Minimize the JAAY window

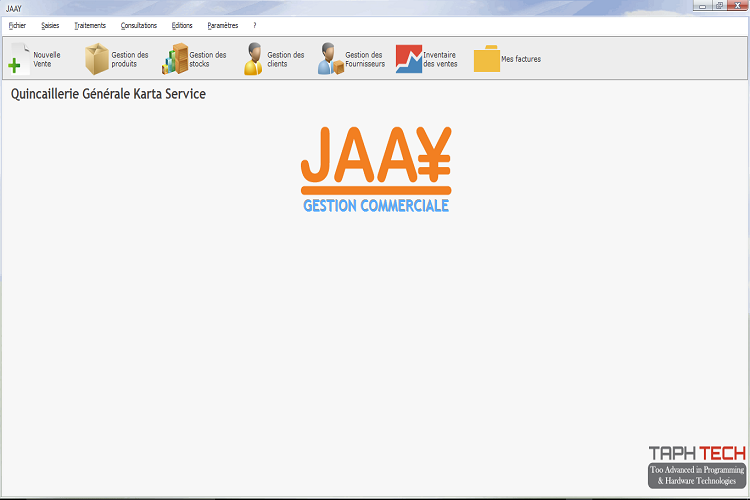pyautogui.click(x=704, y=6)
